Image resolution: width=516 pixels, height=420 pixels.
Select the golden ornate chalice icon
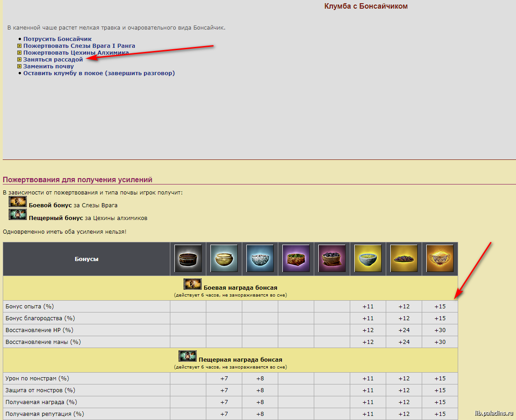tap(440, 259)
